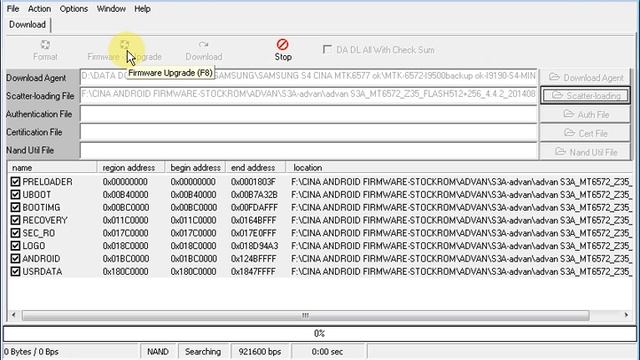This screenshot has width=640, height=360.
Task: Click the Authentication File input field
Action: point(309,114)
